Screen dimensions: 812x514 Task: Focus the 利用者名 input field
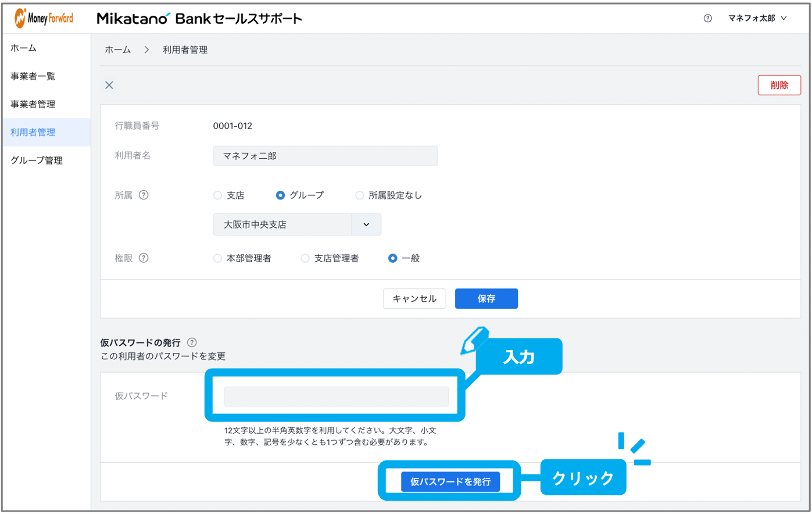coord(325,156)
